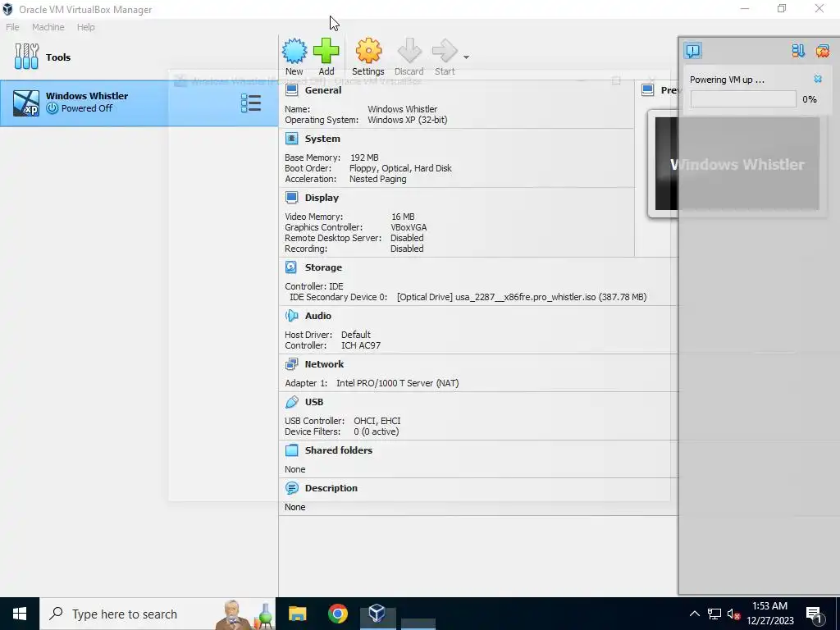Click the Boot Order value Floppy, Optical, Hard Disk

[400, 168]
